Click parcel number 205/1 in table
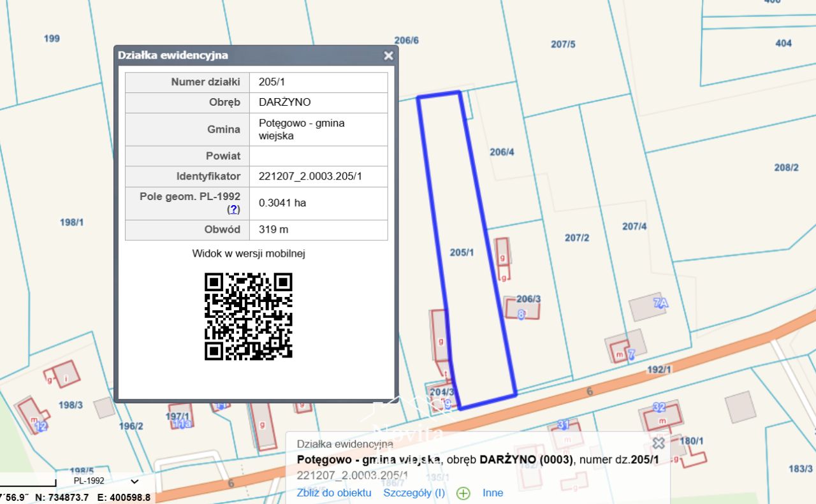 (x=272, y=82)
